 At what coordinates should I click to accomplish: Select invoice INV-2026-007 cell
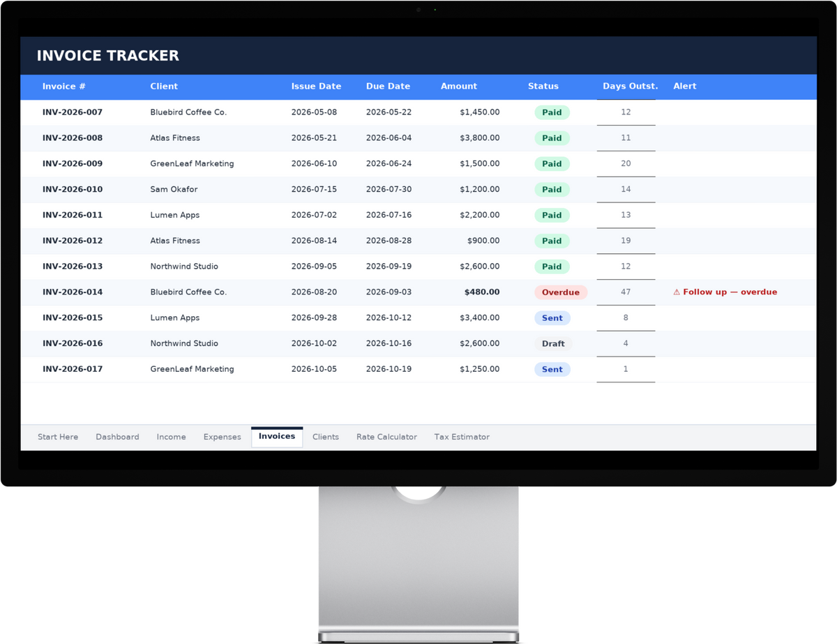click(72, 112)
